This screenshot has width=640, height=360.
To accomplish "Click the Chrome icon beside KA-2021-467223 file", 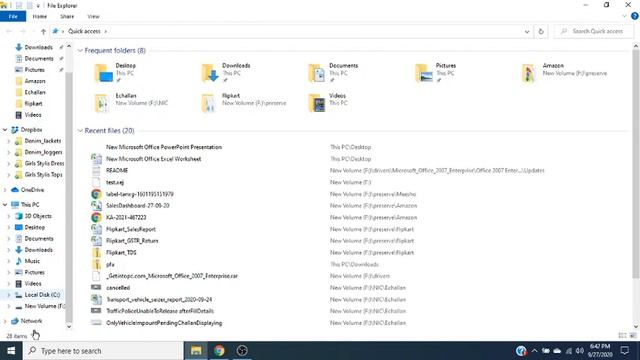I will pyautogui.click(x=96, y=218).
